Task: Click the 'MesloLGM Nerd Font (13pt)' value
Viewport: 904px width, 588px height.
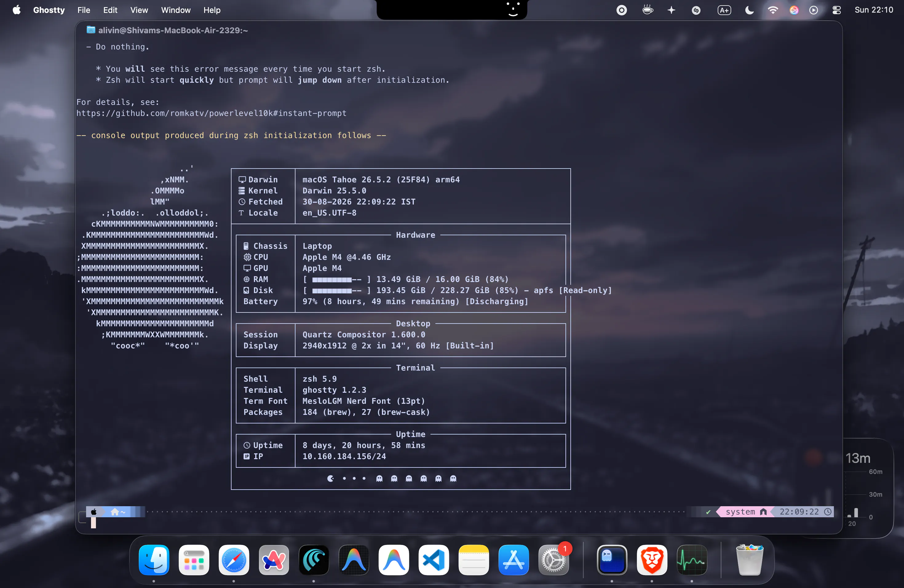Action: click(x=363, y=401)
